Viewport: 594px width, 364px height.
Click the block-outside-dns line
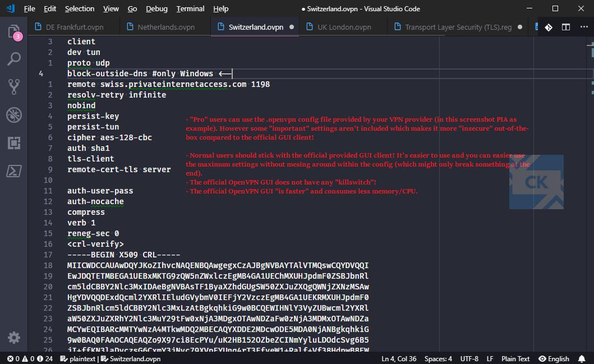(x=149, y=73)
